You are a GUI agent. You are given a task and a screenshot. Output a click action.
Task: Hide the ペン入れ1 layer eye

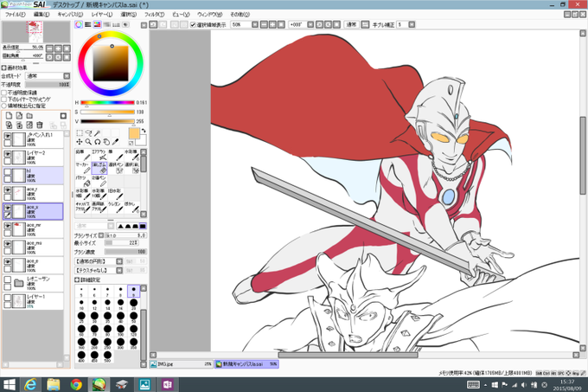coord(8,136)
